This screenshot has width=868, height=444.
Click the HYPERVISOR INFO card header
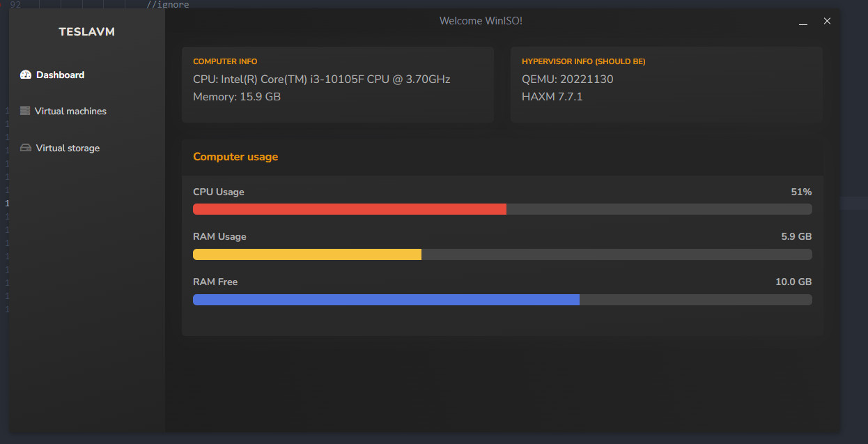click(584, 61)
